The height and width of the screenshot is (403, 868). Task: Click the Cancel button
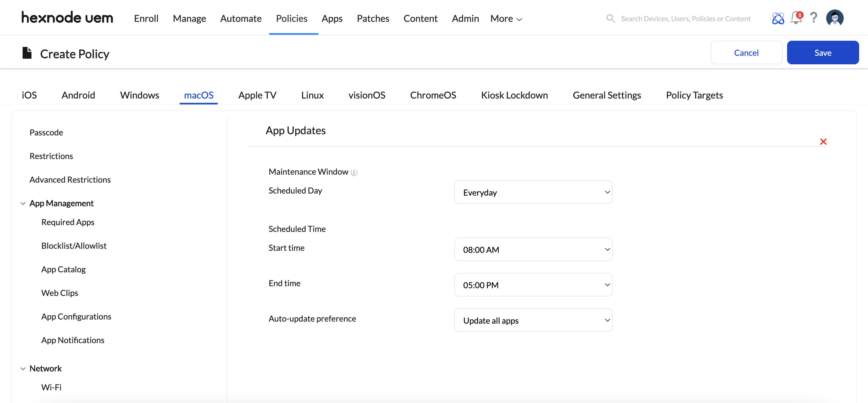point(746,53)
